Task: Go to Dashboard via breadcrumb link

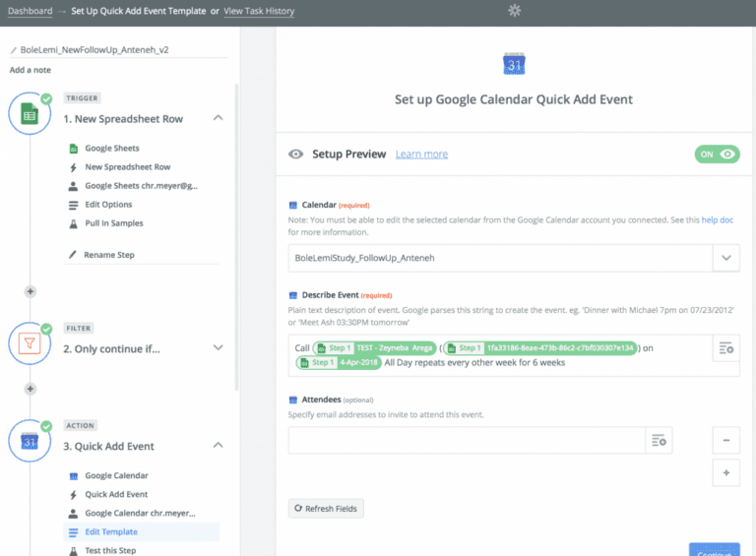Action: tap(31, 11)
